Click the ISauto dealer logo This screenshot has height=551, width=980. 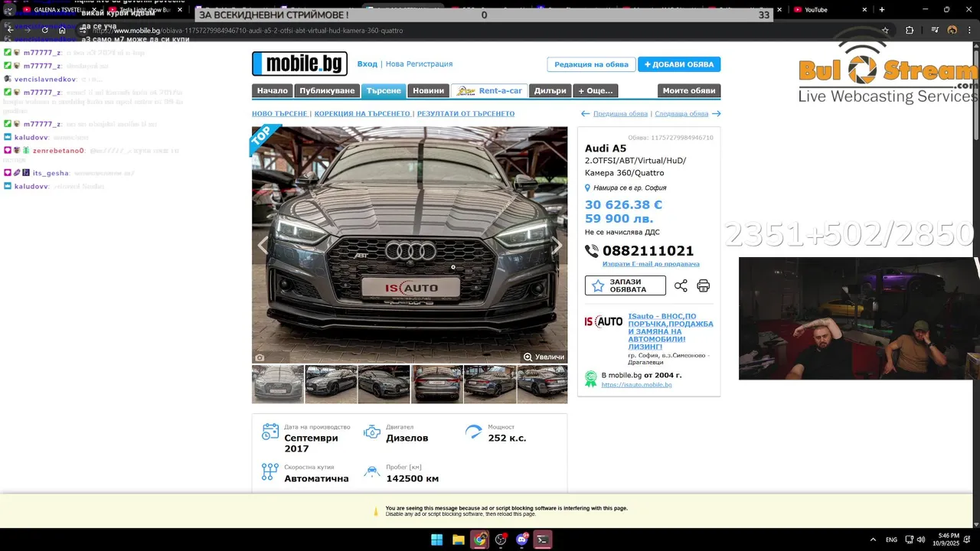point(604,322)
